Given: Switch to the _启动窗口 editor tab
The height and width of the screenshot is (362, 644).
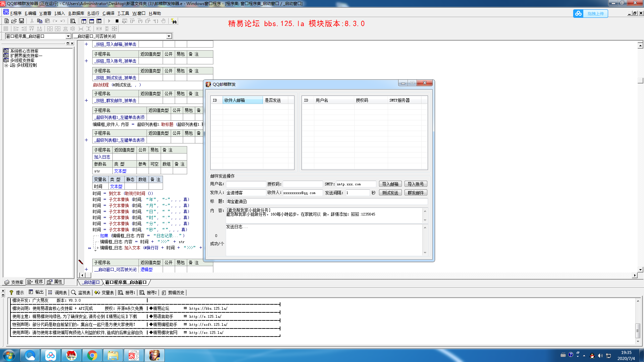Looking at the screenshot, I should click(x=91, y=282).
